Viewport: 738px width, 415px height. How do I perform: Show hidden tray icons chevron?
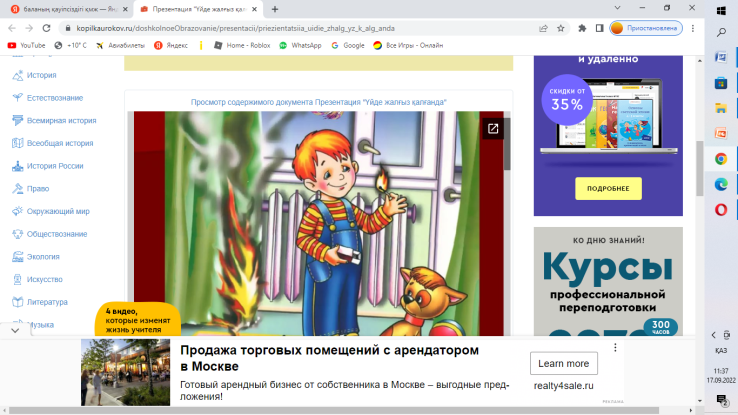coord(714,335)
